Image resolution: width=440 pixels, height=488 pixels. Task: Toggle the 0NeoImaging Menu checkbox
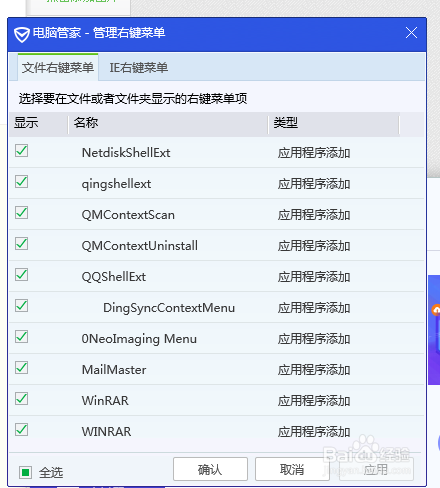coord(21,337)
